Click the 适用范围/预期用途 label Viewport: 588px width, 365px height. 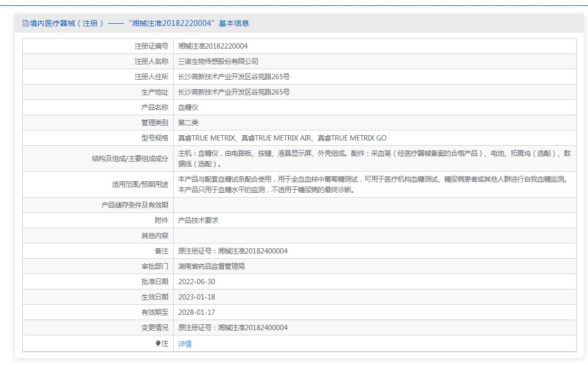click(x=140, y=184)
